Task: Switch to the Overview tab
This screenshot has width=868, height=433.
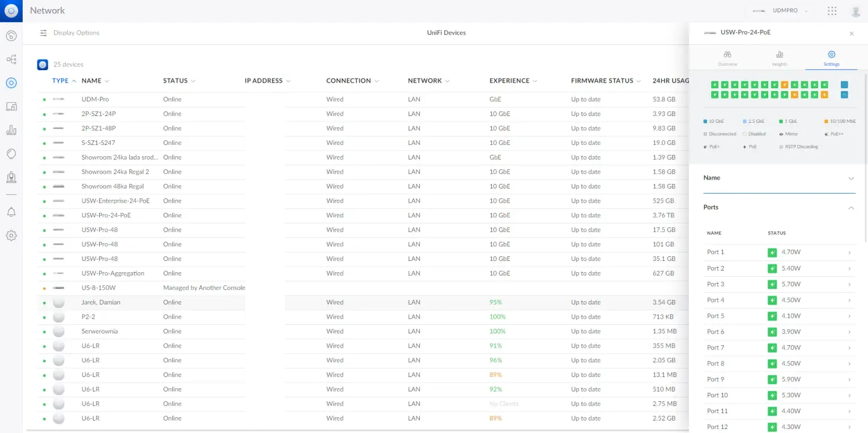Action: (x=727, y=58)
